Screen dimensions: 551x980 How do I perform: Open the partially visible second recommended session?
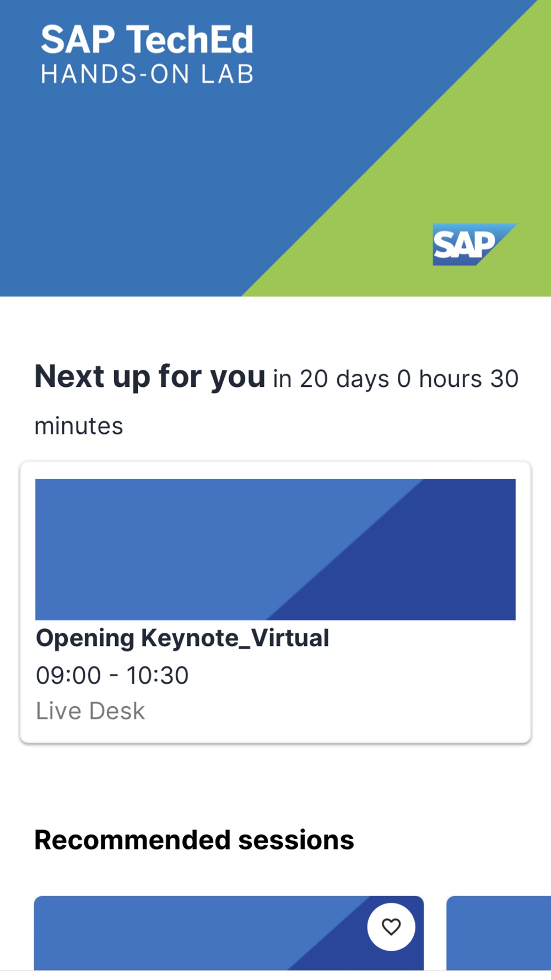click(499, 933)
